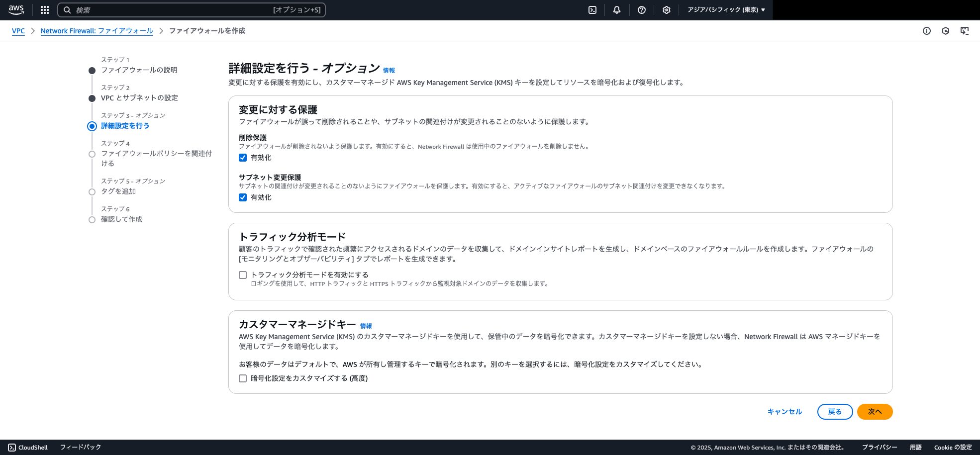
Task: Click ファイアウォールを作成 breadcrumb text
Action: [207, 31]
